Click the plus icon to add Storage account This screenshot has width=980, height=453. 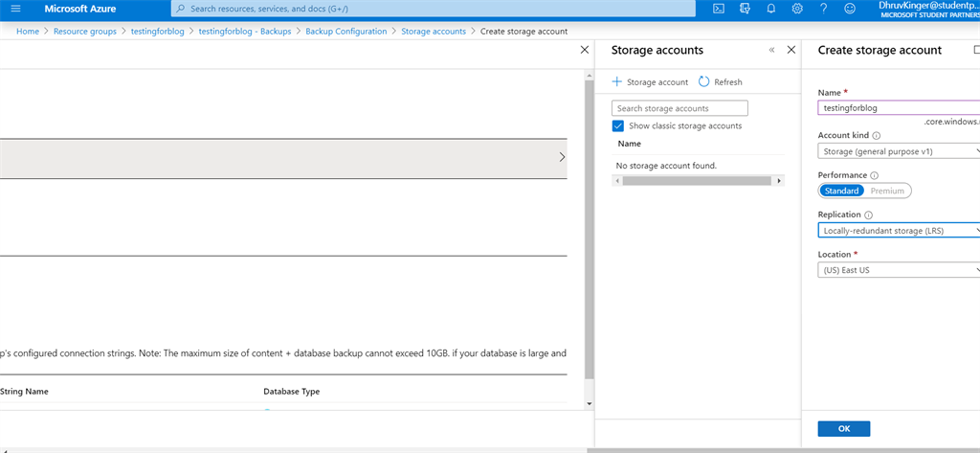tap(617, 81)
